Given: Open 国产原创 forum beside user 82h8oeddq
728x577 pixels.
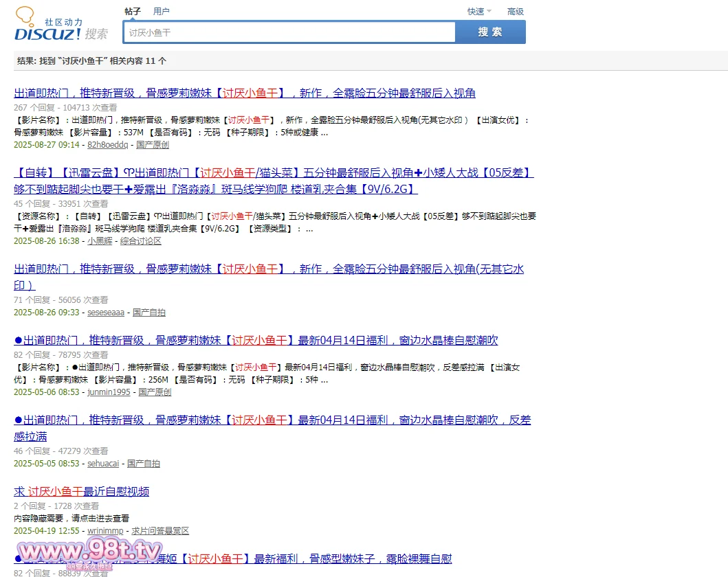Looking at the screenshot, I should tap(153, 145).
